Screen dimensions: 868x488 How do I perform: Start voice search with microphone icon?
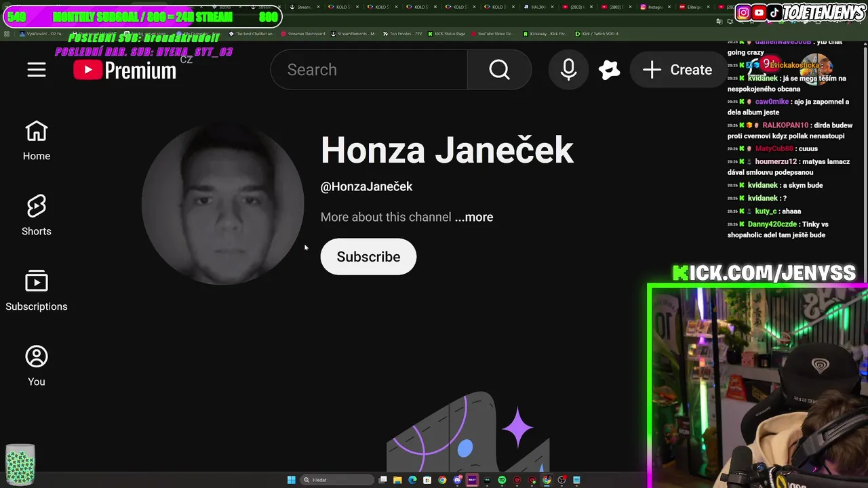click(x=569, y=70)
